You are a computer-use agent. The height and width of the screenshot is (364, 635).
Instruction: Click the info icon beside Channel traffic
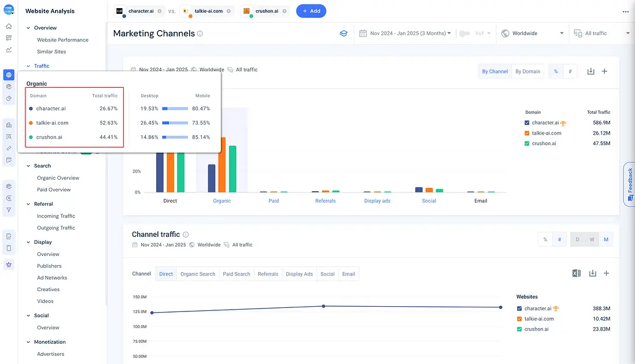[186, 235]
